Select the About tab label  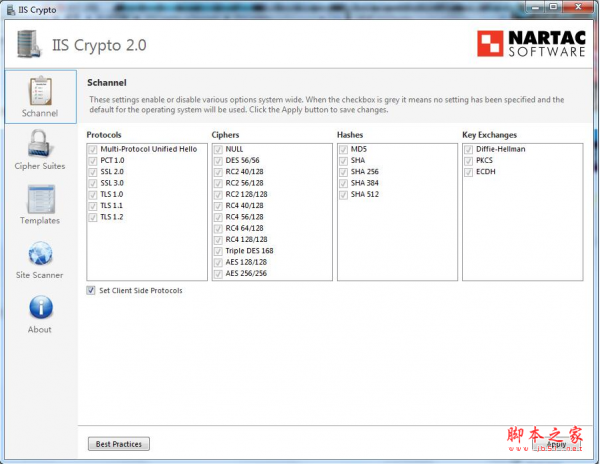tap(39, 329)
